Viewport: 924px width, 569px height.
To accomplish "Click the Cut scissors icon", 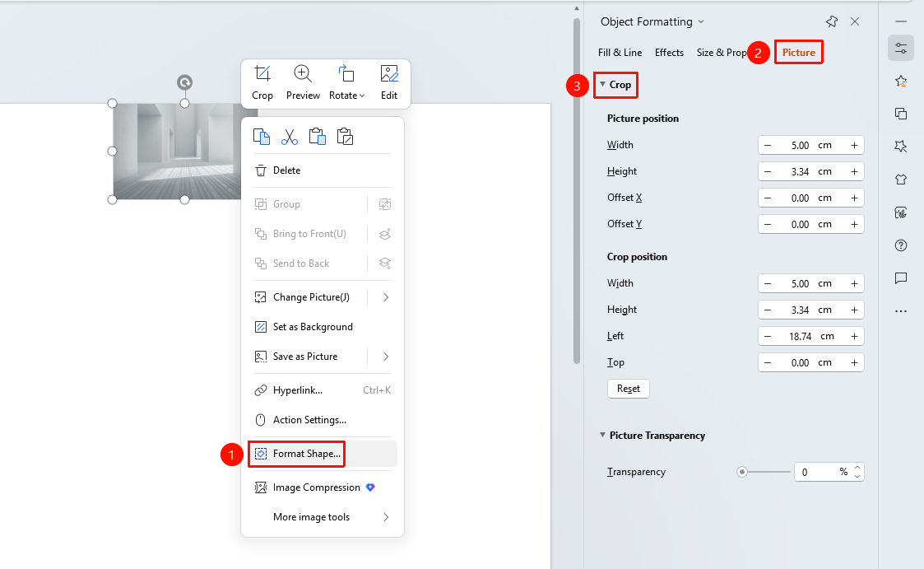I will (290, 137).
